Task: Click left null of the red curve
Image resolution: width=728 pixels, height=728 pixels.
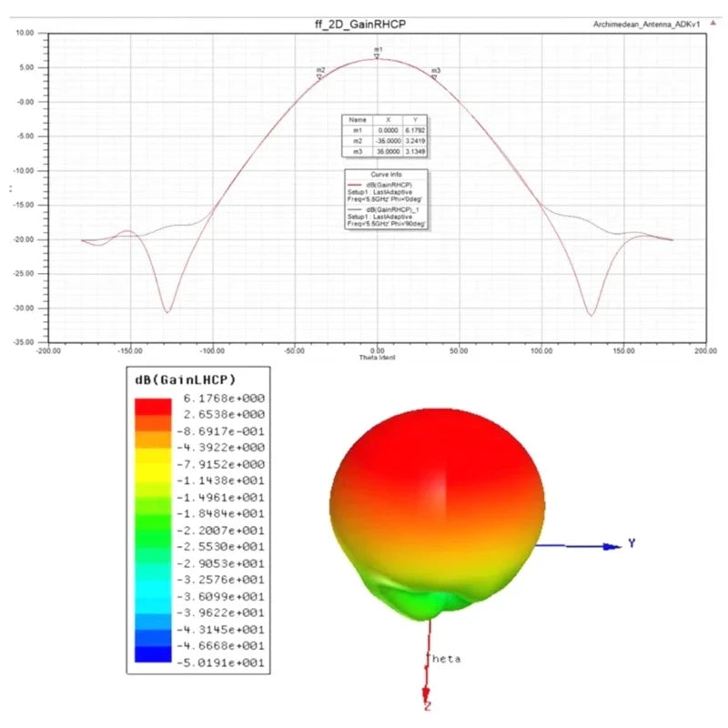Action: [x=167, y=311]
